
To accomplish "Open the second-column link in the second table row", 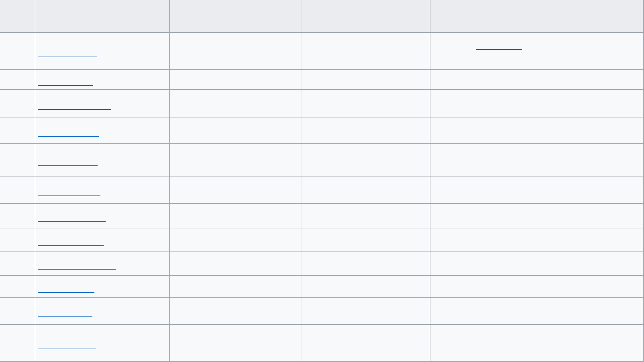I will coord(65,82).
